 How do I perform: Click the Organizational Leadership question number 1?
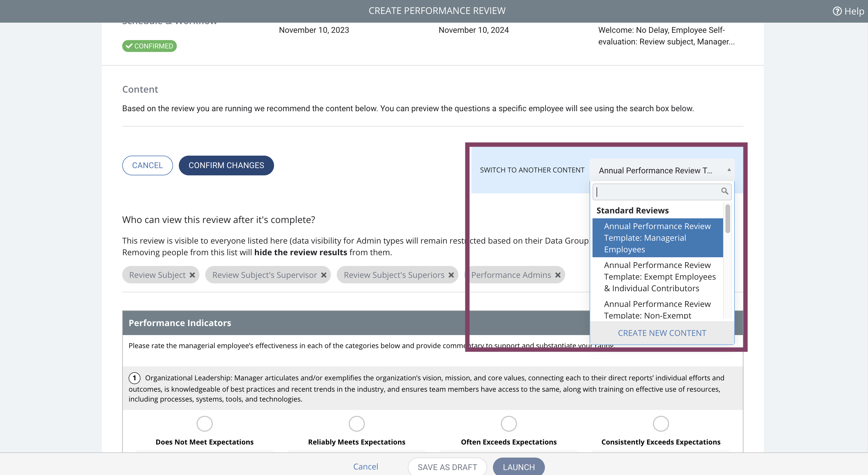point(134,378)
